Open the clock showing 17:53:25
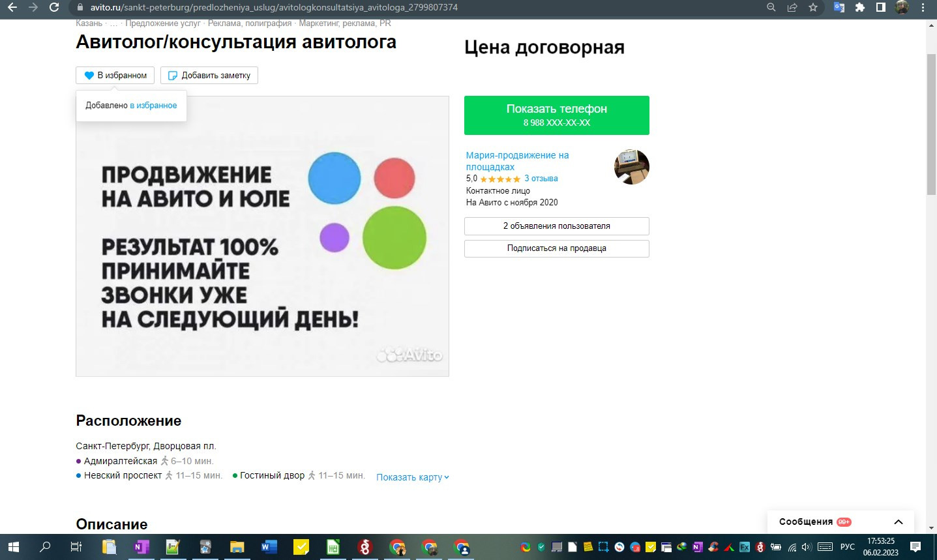 pos(881,547)
